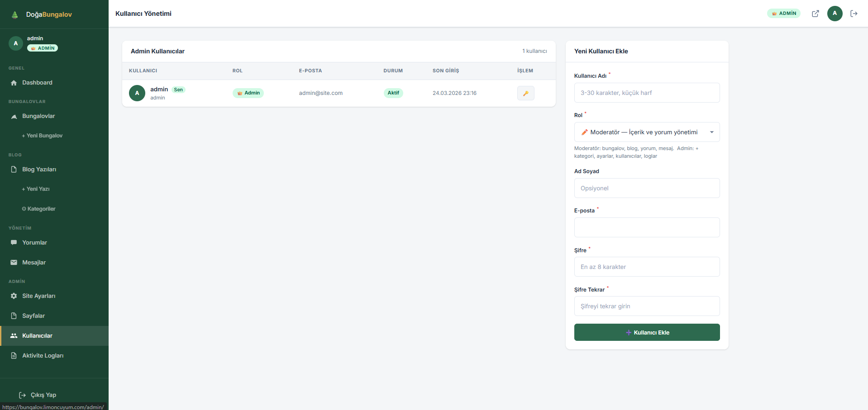868x410 pixels.
Task: Click the Çıkış Yap link
Action: (x=43, y=395)
